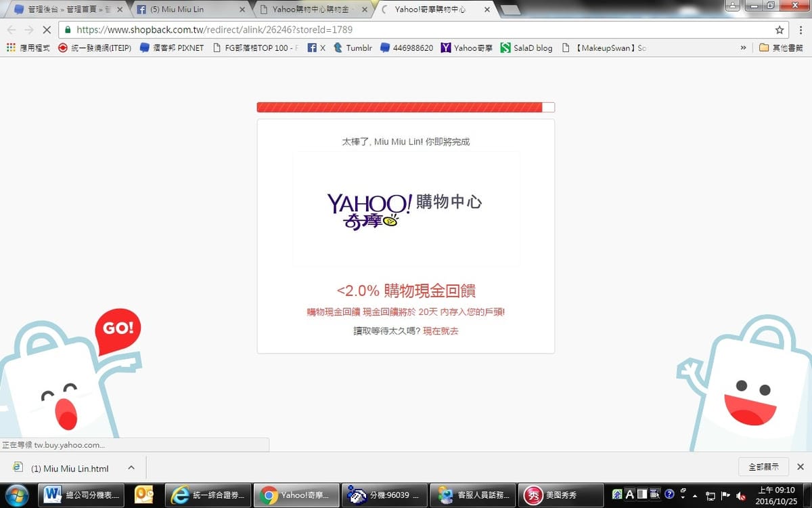Close the downloads bar
812x508 pixels.
800,467
